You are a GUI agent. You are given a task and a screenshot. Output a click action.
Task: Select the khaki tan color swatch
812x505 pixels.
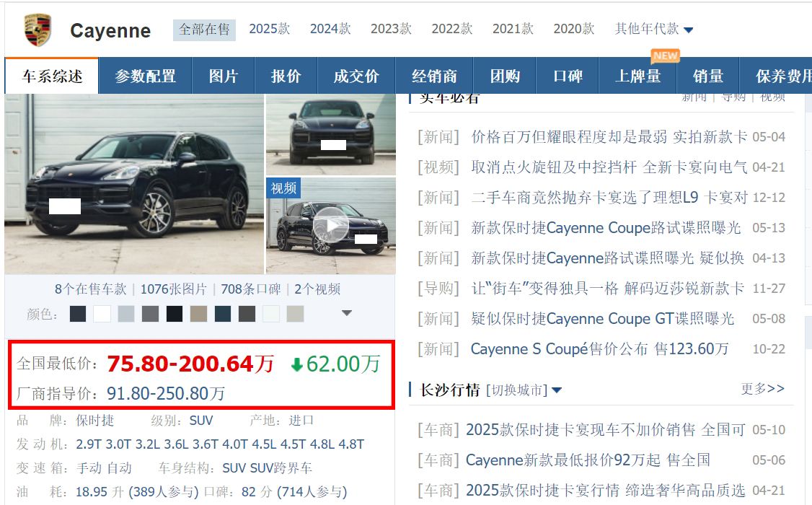(x=198, y=314)
